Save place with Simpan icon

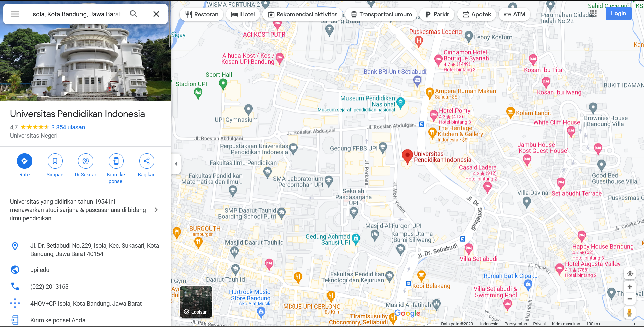[x=55, y=161]
